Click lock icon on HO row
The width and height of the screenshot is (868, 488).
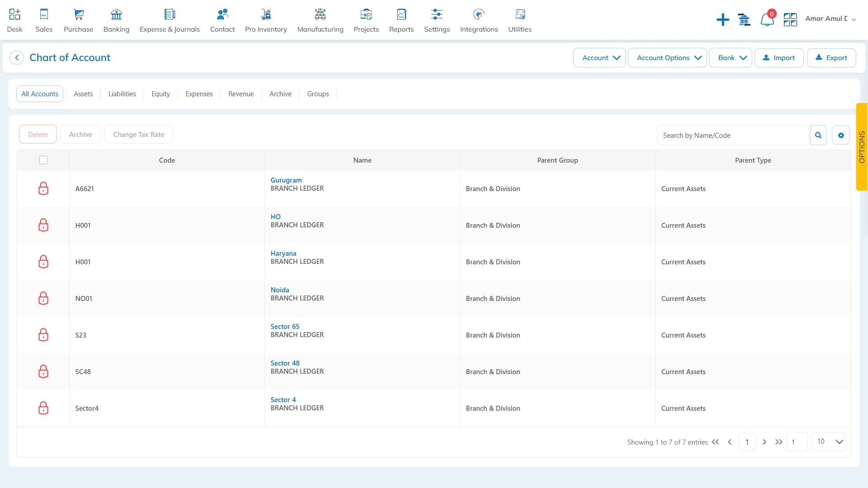[x=43, y=225]
